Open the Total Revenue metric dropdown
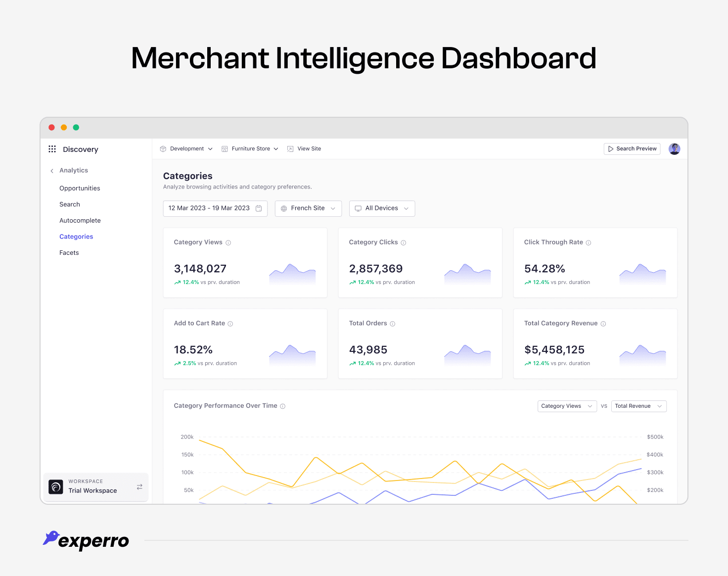The width and height of the screenshot is (728, 576). point(639,406)
